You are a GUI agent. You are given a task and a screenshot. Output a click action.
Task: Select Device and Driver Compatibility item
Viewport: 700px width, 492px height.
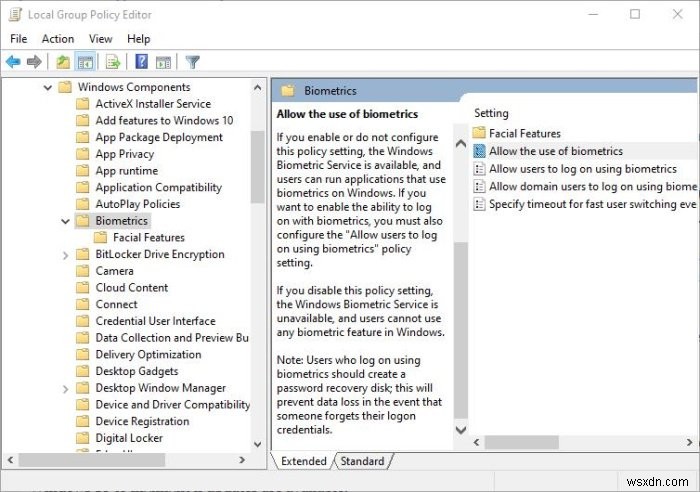tap(172, 404)
